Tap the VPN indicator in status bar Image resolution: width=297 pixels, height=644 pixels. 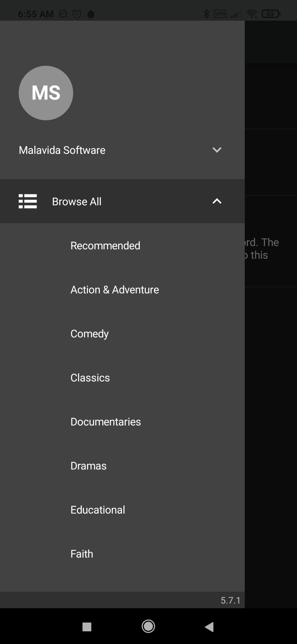[220, 14]
